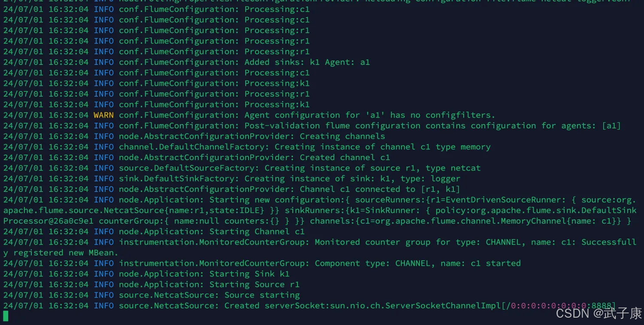The width and height of the screenshot is (644, 325).
Task: Click the yellow WARN log level label
Action: [x=103, y=115]
